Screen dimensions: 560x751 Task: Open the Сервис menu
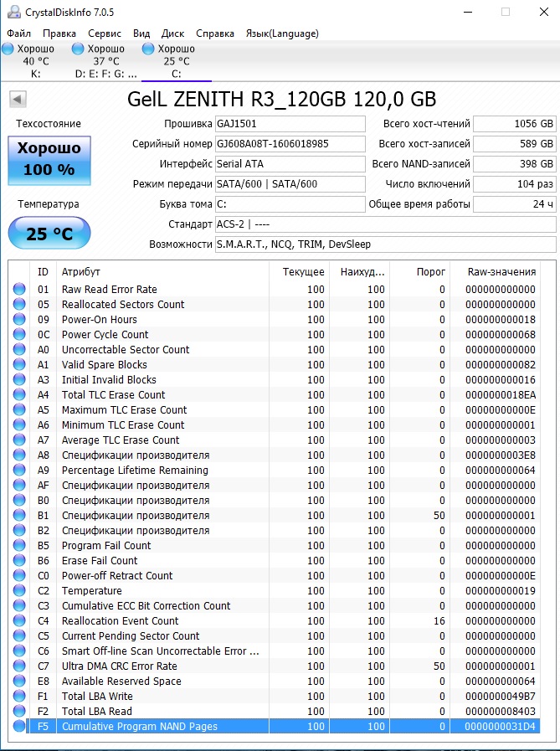tap(105, 33)
